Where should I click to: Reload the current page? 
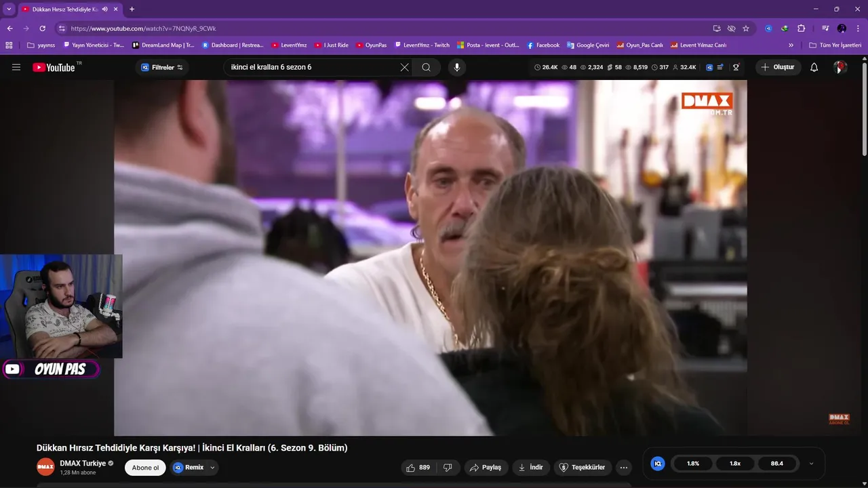pos(42,28)
